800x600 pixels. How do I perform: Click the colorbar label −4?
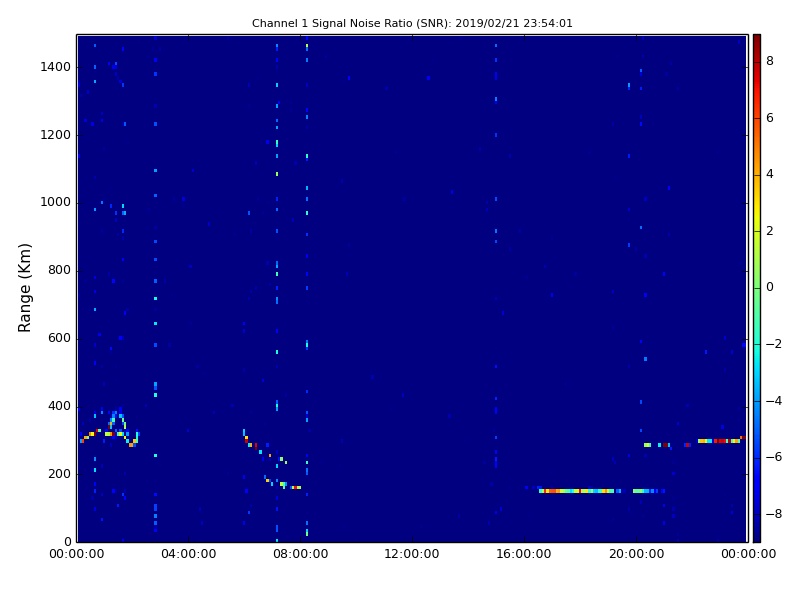click(774, 401)
